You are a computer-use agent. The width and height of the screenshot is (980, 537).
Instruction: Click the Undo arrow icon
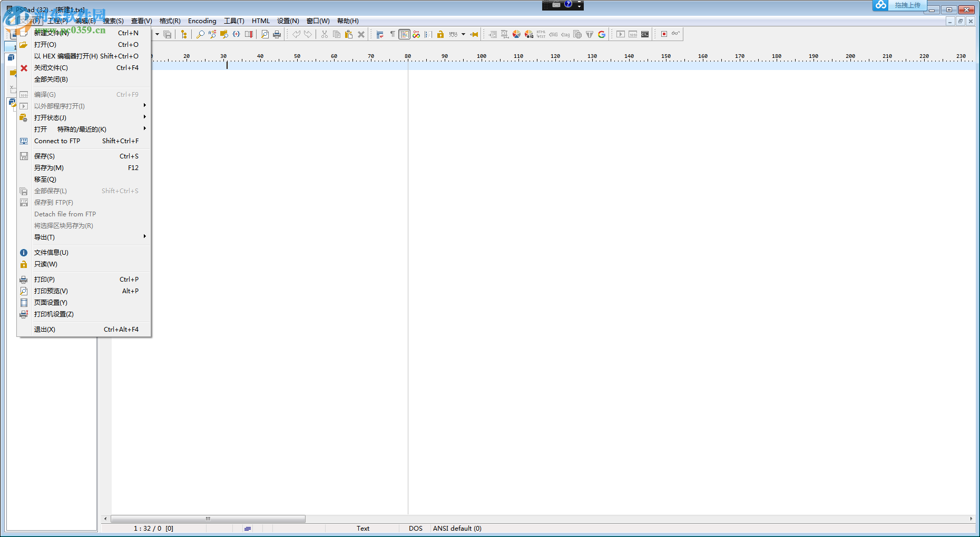297,35
